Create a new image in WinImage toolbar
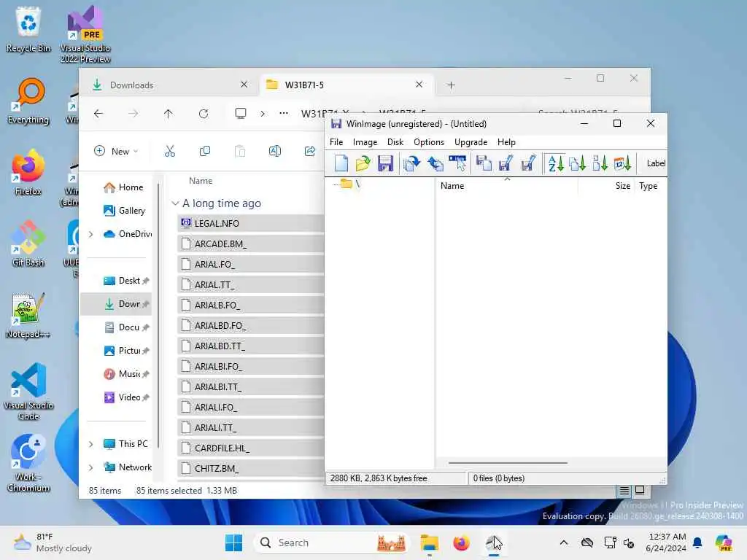The image size is (747, 560). click(341, 163)
